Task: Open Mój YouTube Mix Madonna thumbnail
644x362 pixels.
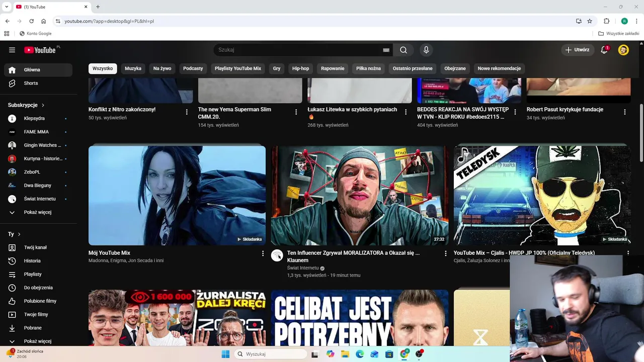Action: point(177,196)
